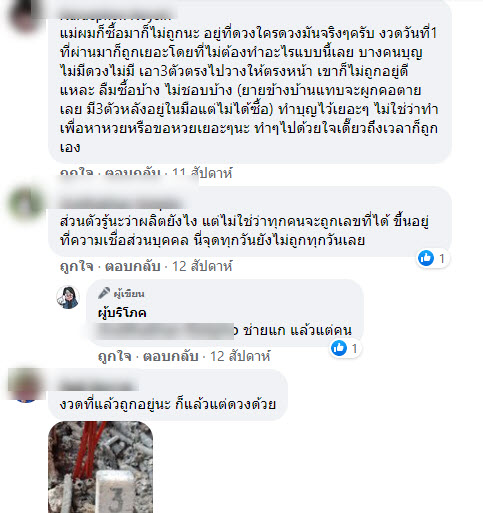This screenshot has width=483, height=513.
Task: Click the author badge microphone icon
Action: 104,293
